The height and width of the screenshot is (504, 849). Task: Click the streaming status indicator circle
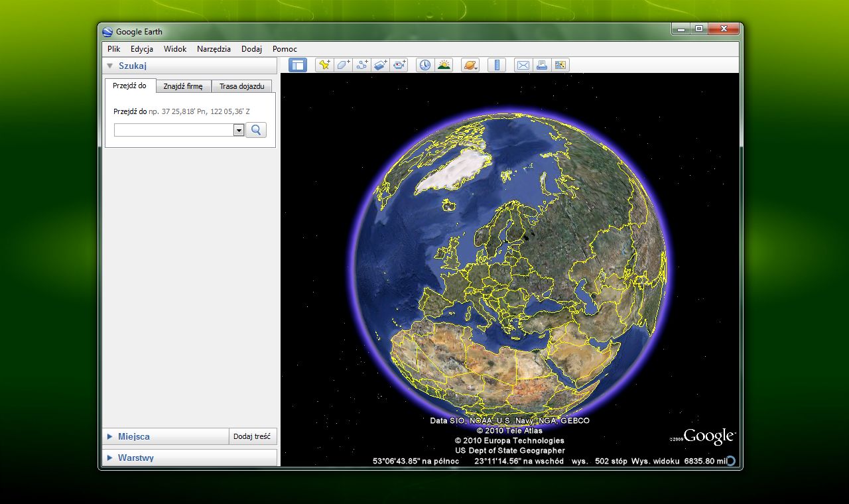[730, 460]
